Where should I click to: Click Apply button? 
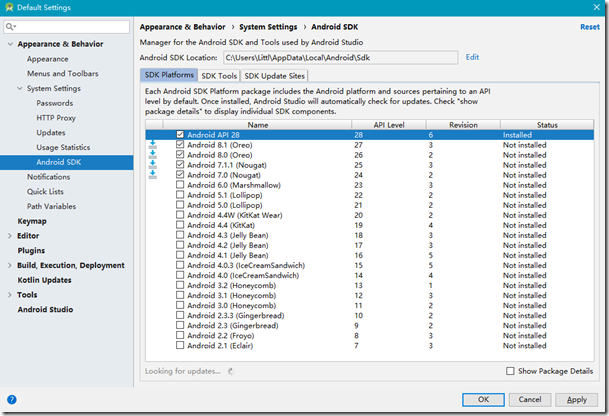[x=576, y=400]
